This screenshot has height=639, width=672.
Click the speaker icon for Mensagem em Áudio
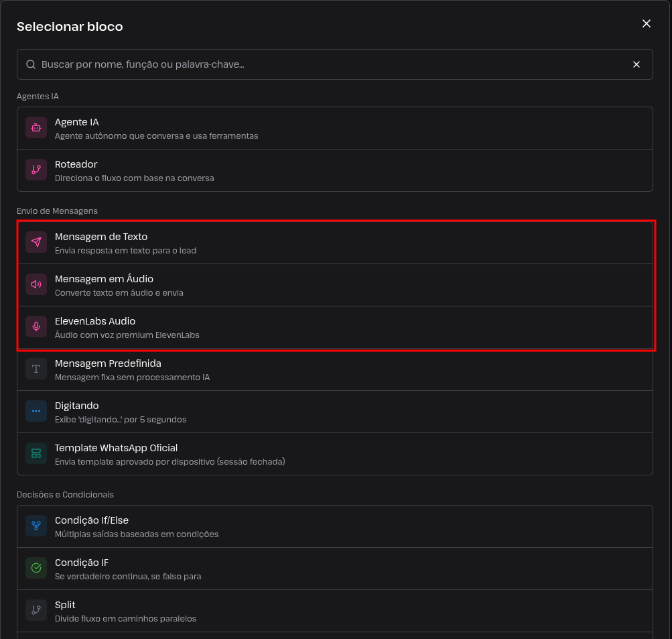pos(36,284)
